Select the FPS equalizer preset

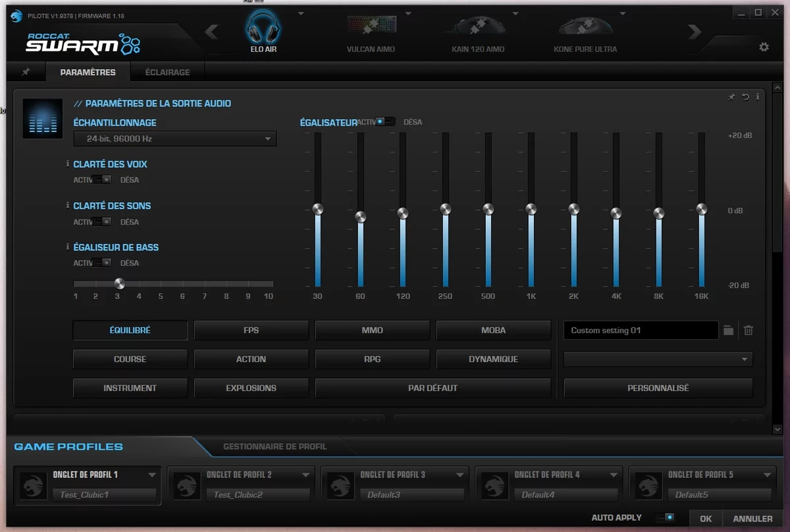[251, 331]
